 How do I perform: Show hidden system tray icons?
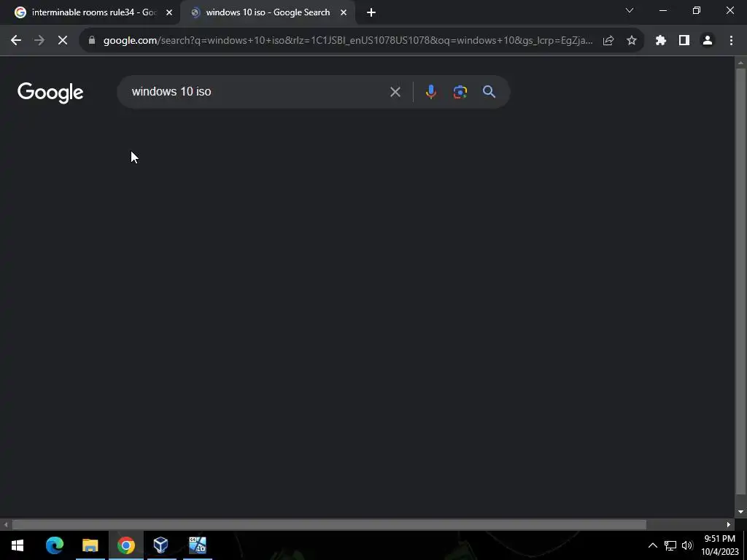(653, 545)
